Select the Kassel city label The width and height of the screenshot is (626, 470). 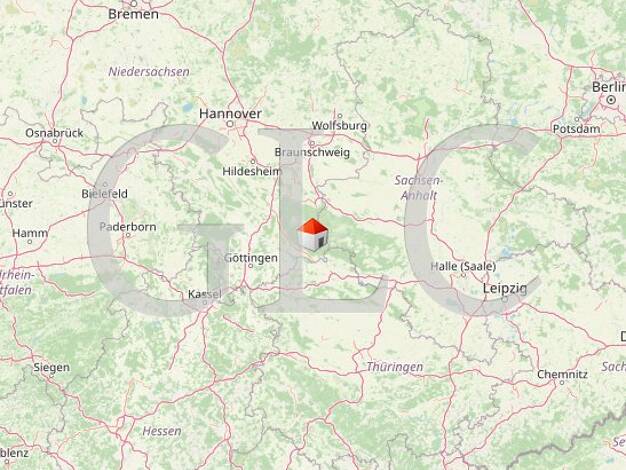pos(204,294)
